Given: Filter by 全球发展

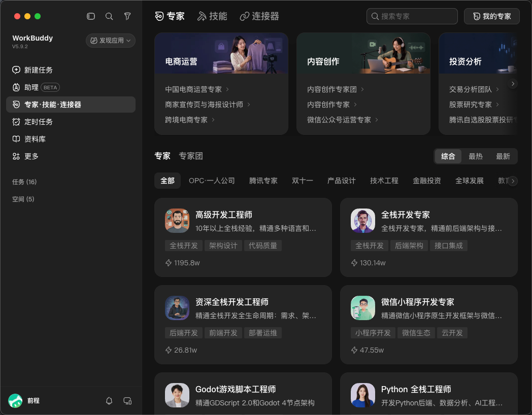Looking at the screenshot, I should click(x=470, y=181).
